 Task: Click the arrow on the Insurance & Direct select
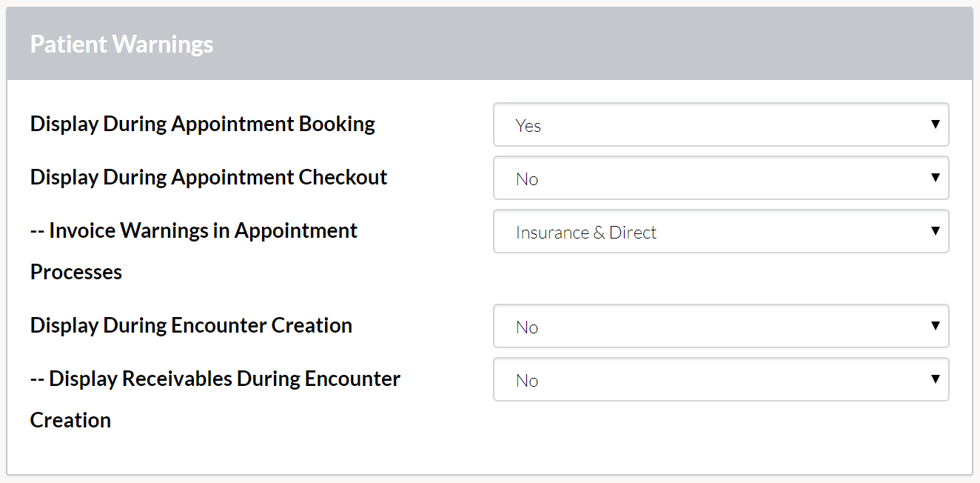(x=935, y=231)
